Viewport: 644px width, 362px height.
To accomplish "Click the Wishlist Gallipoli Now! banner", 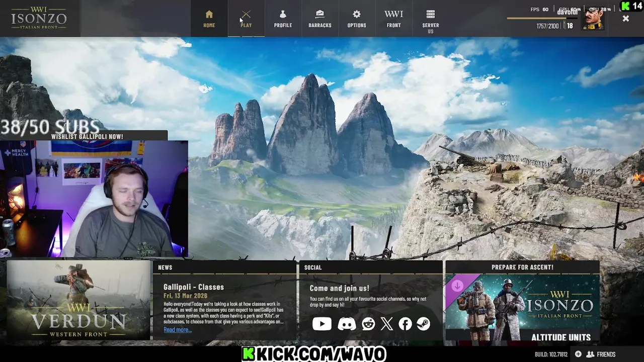I will click(87, 136).
